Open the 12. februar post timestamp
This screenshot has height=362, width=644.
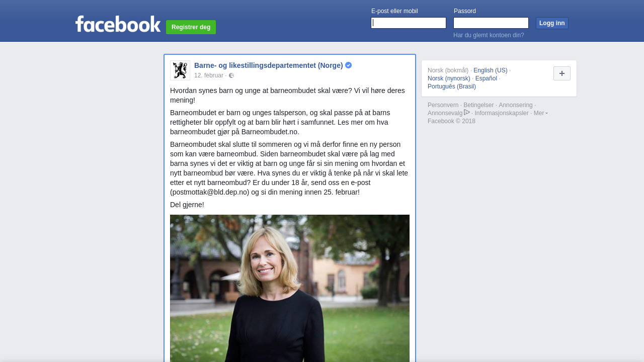pyautogui.click(x=209, y=75)
